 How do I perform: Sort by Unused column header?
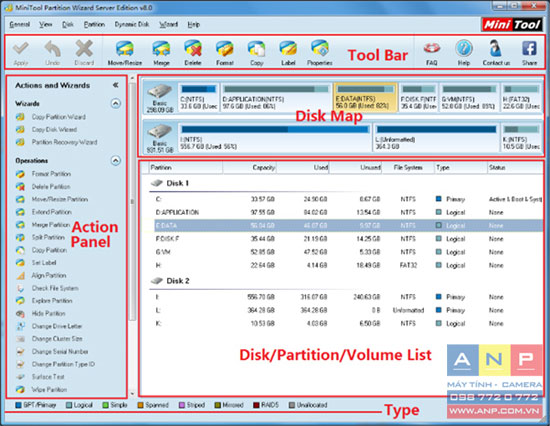pyautogui.click(x=355, y=167)
